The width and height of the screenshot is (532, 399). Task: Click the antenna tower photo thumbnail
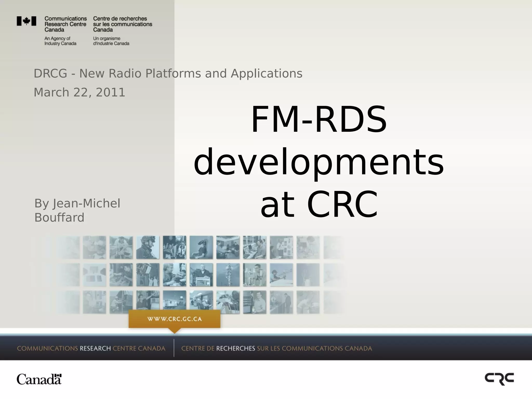pos(228,275)
